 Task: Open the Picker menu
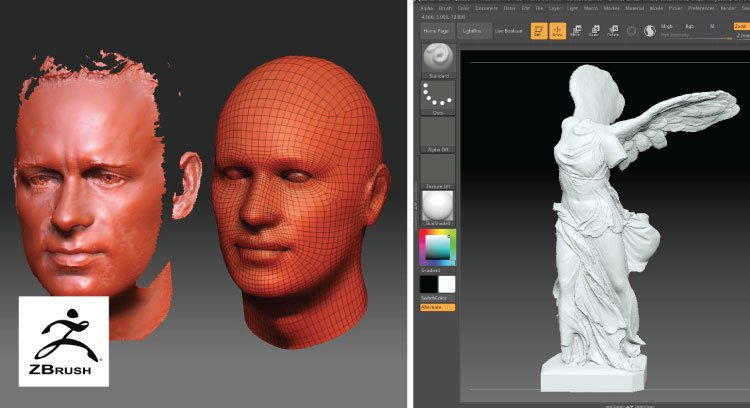pyautogui.click(x=675, y=8)
